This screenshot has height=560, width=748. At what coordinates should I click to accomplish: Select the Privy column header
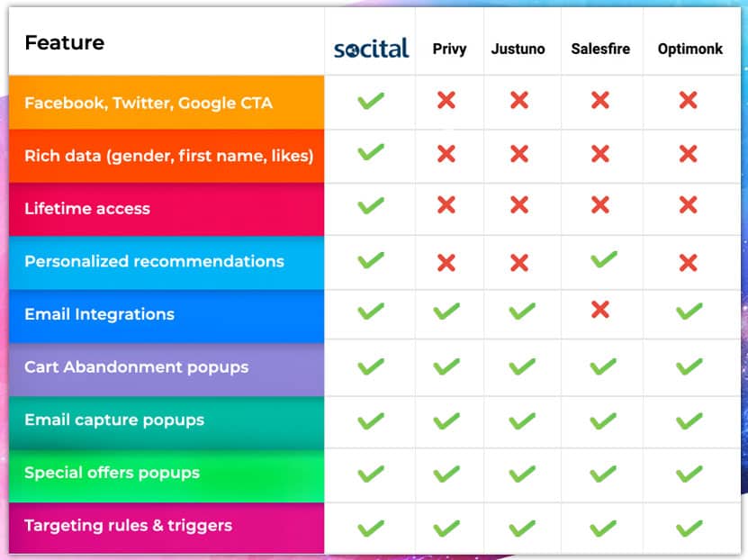[x=449, y=49]
